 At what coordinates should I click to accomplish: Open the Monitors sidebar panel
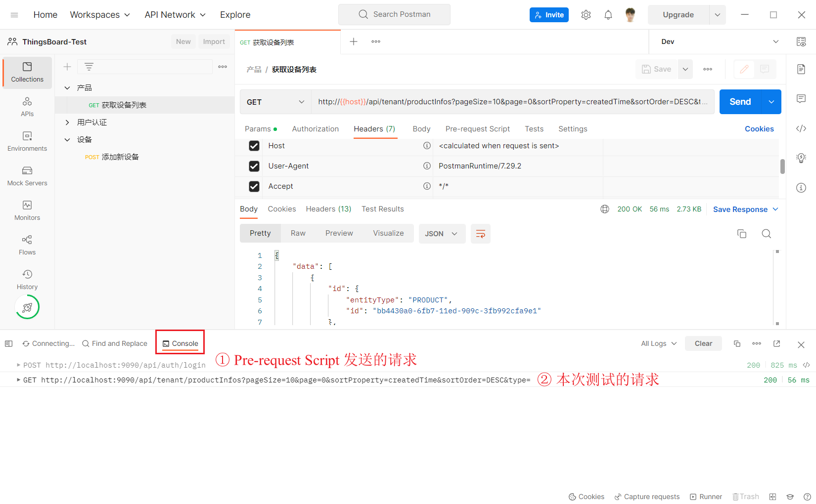27,210
